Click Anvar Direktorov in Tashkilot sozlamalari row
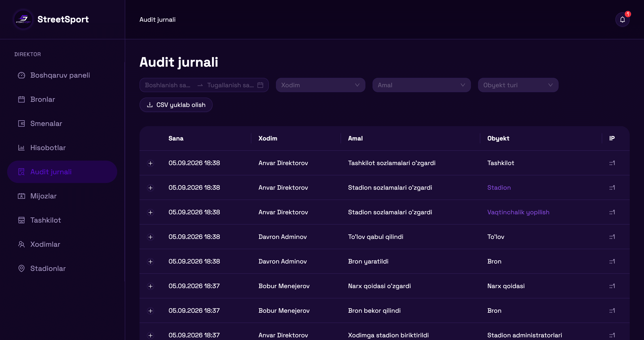 click(x=283, y=163)
